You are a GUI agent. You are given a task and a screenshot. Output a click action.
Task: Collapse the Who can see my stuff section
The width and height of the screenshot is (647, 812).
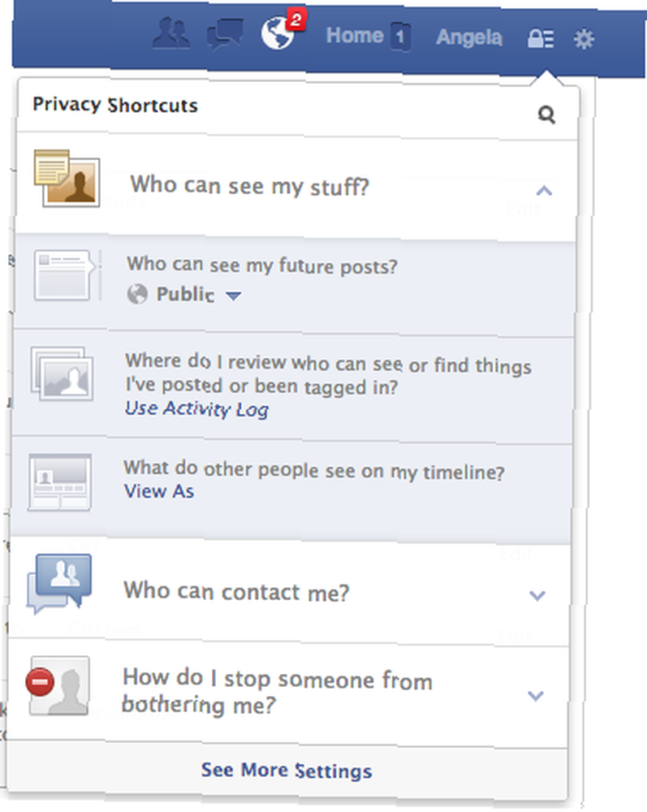(x=544, y=191)
